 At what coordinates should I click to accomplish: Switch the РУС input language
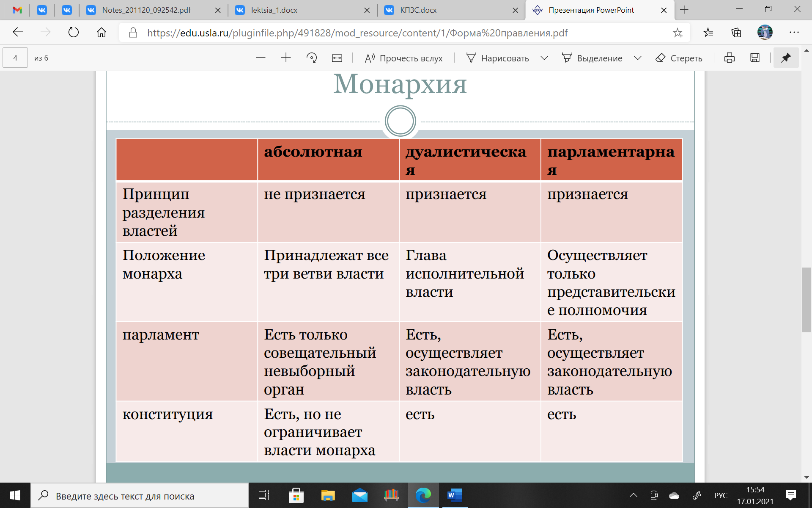pos(721,495)
